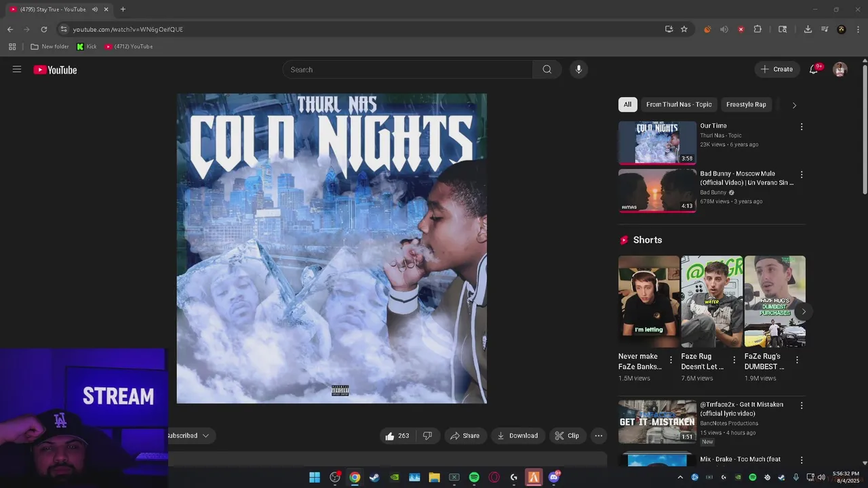Viewport: 868px width, 488px height.
Task: Show next Shorts with right chevron
Action: pyautogui.click(x=804, y=312)
